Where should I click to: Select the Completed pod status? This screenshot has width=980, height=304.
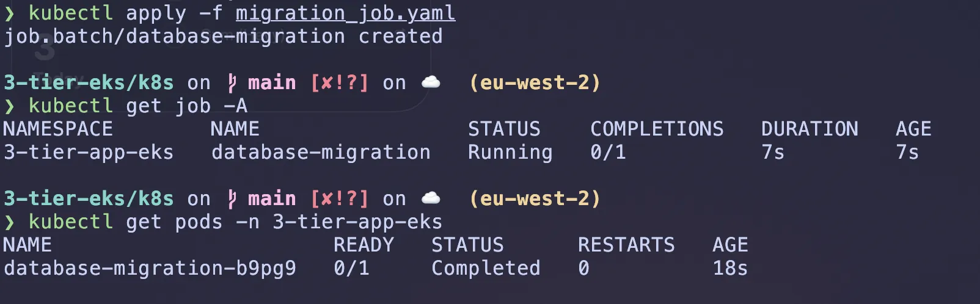[x=486, y=268]
